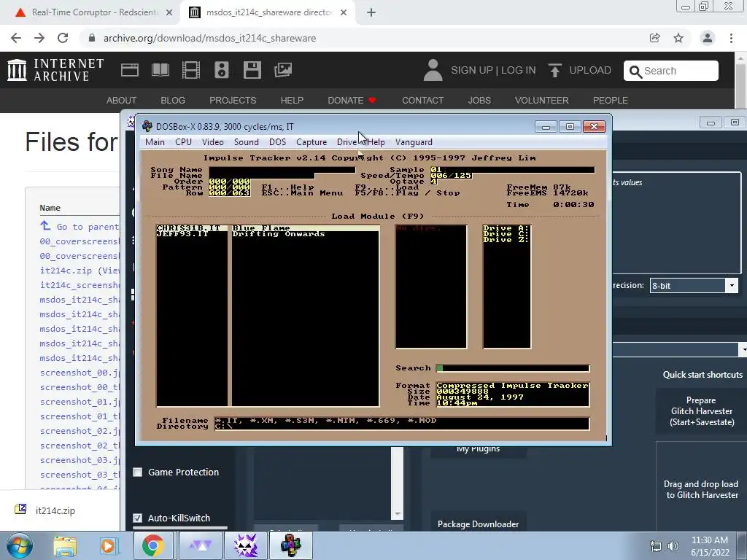Click the share page icon
Viewport: 747px width, 560px height.
pyautogui.click(x=654, y=38)
